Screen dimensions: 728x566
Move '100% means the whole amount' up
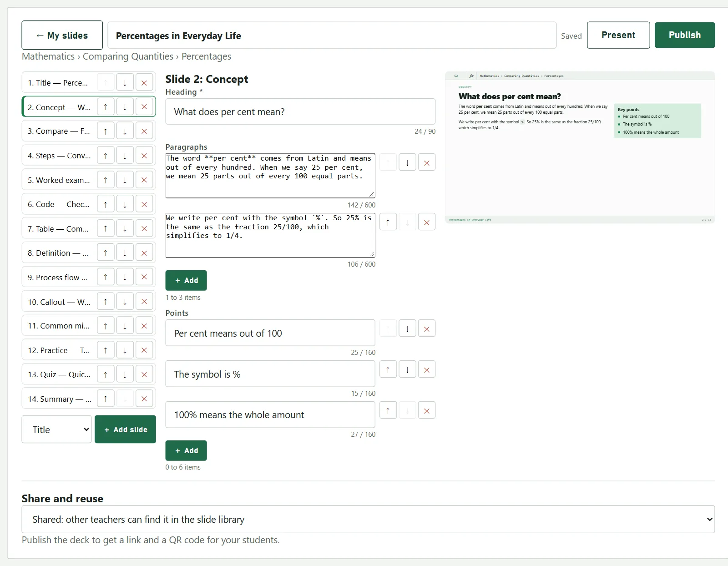388,410
